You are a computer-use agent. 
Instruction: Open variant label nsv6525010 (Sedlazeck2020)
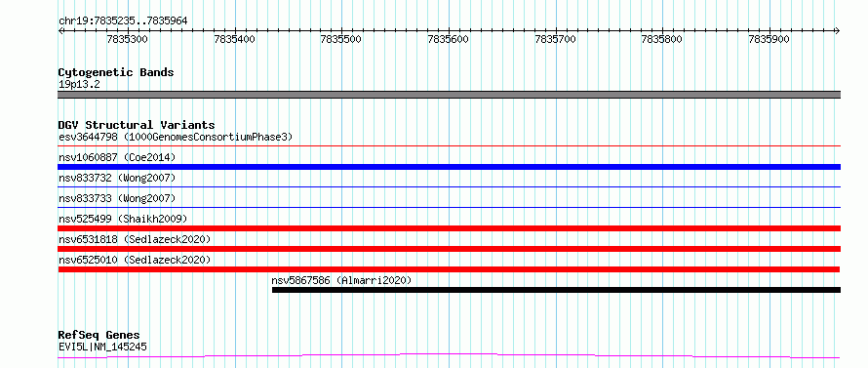[x=135, y=260]
